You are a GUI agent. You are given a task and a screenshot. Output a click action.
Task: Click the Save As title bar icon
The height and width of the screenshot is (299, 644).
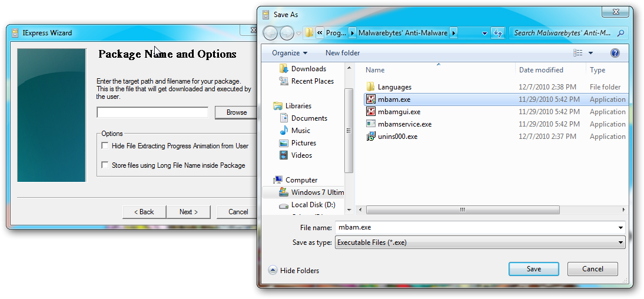coord(265,14)
